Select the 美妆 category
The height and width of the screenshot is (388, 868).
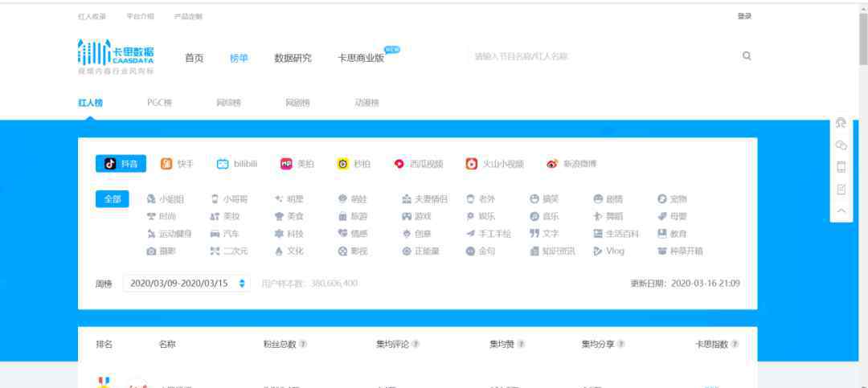coord(225,216)
